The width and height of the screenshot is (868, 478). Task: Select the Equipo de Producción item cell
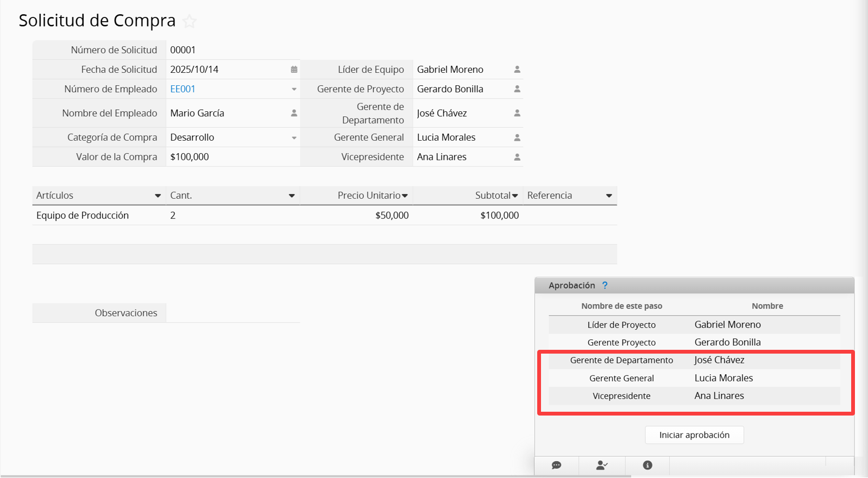tap(83, 216)
